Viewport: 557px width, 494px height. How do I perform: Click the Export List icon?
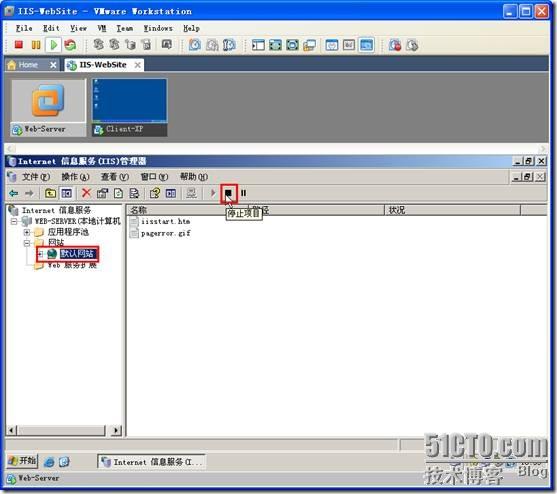pos(134,193)
